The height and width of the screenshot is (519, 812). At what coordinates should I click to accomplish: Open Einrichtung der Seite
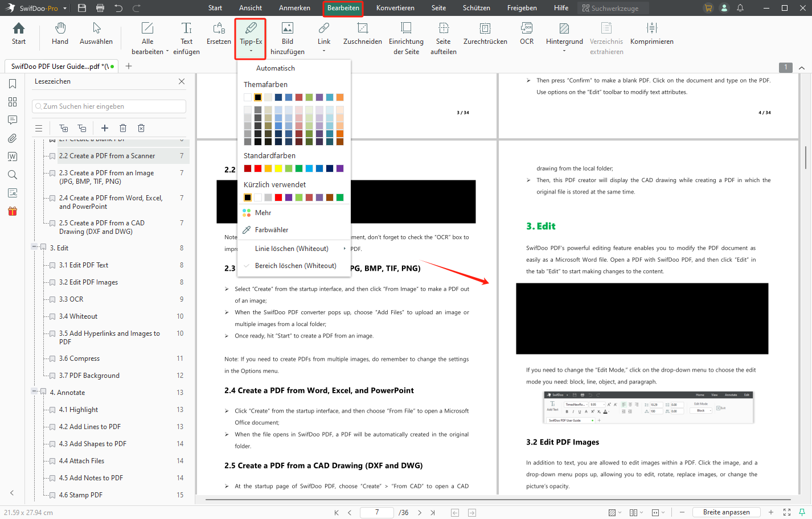tap(406, 39)
